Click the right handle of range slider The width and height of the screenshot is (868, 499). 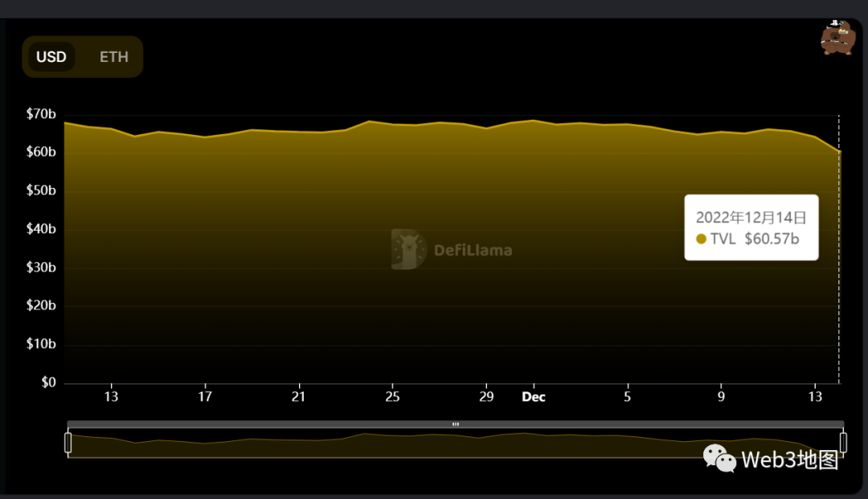843,443
